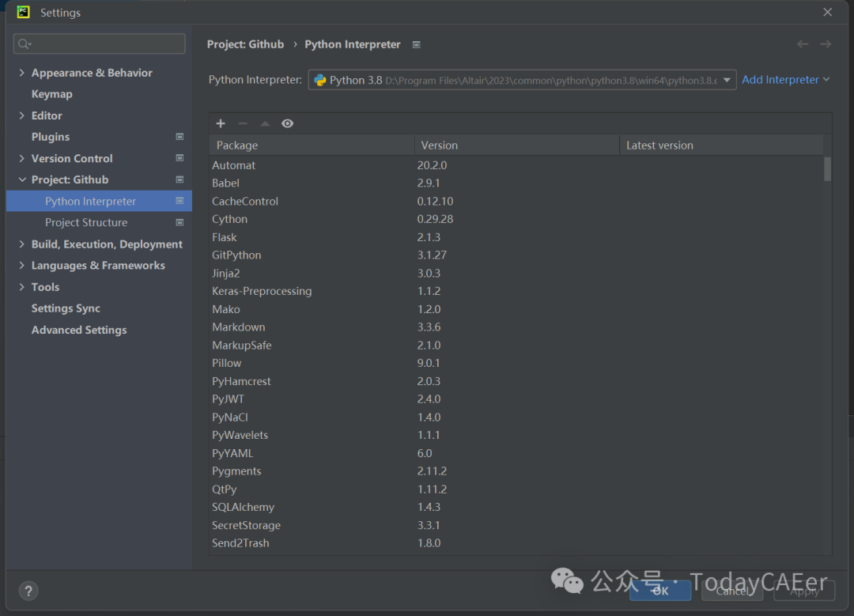The image size is (854, 616).
Task: Open Advanced Settings page
Action: tap(79, 330)
